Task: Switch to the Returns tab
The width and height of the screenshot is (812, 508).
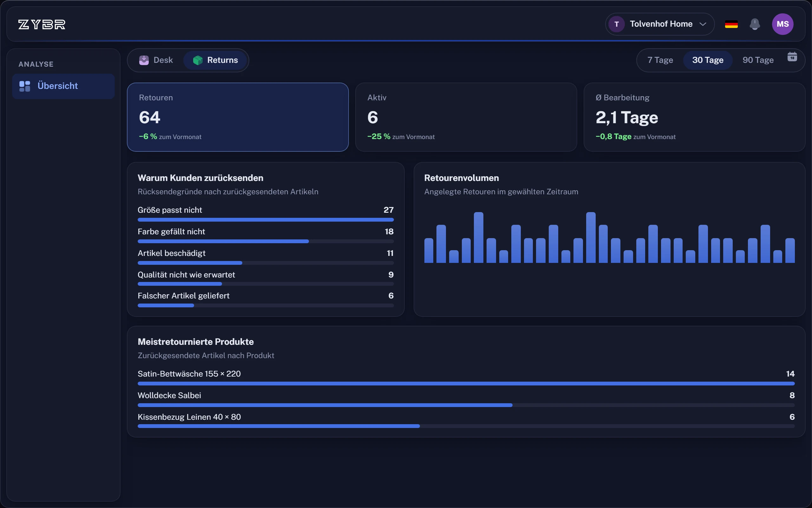Action: 215,60
